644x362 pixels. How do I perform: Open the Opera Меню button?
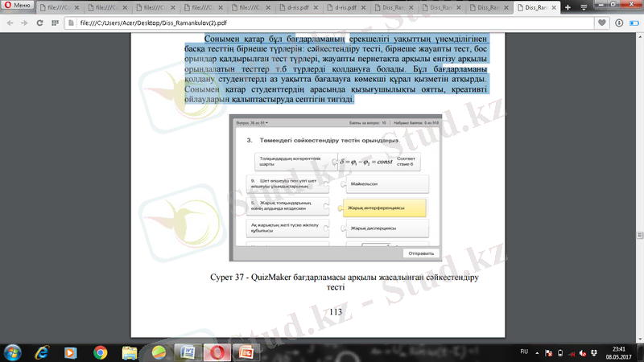[x=18, y=6]
